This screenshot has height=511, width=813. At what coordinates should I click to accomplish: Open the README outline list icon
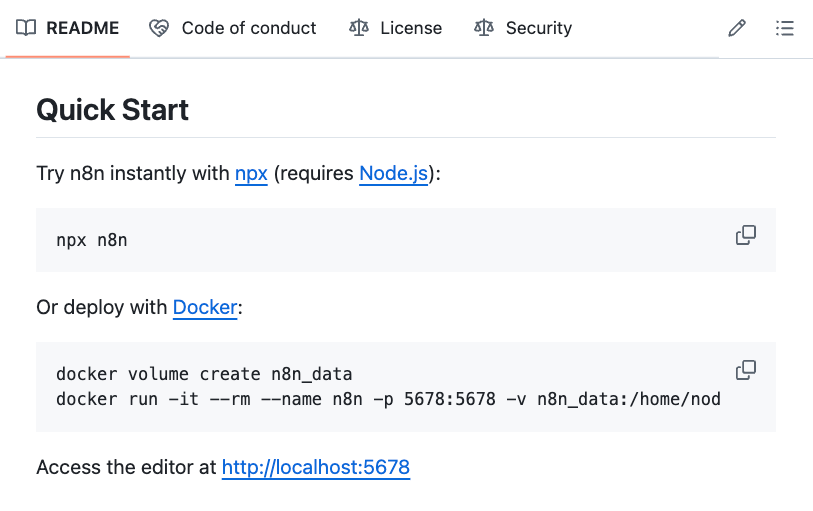[x=784, y=28]
